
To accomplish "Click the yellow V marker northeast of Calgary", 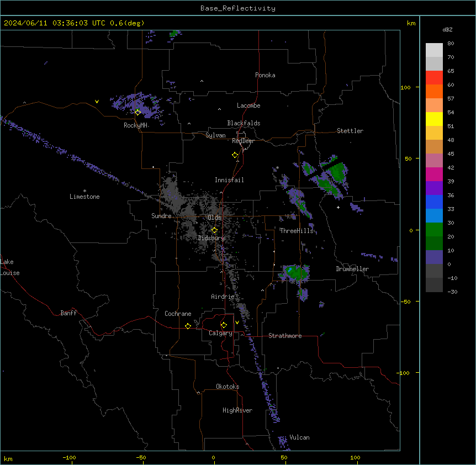I will coord(237,323).
